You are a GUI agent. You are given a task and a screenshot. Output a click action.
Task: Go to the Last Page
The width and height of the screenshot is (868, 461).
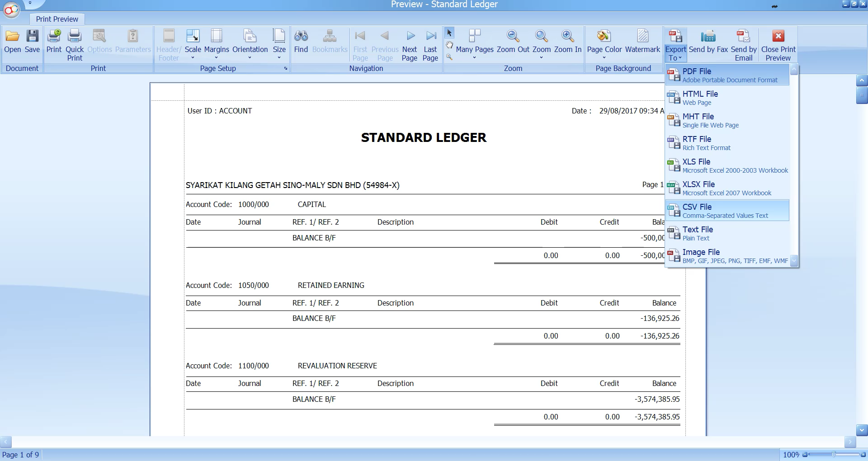430,36
